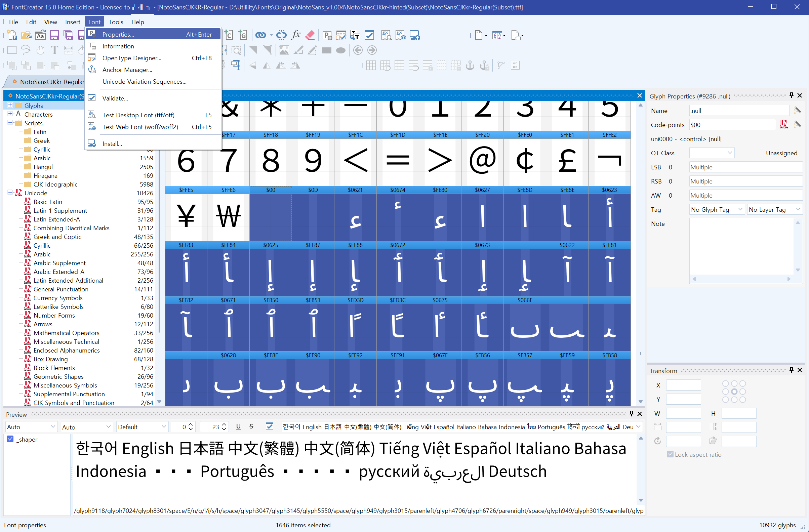Click the Unicode icon beside Code-points field

(784, 125)
